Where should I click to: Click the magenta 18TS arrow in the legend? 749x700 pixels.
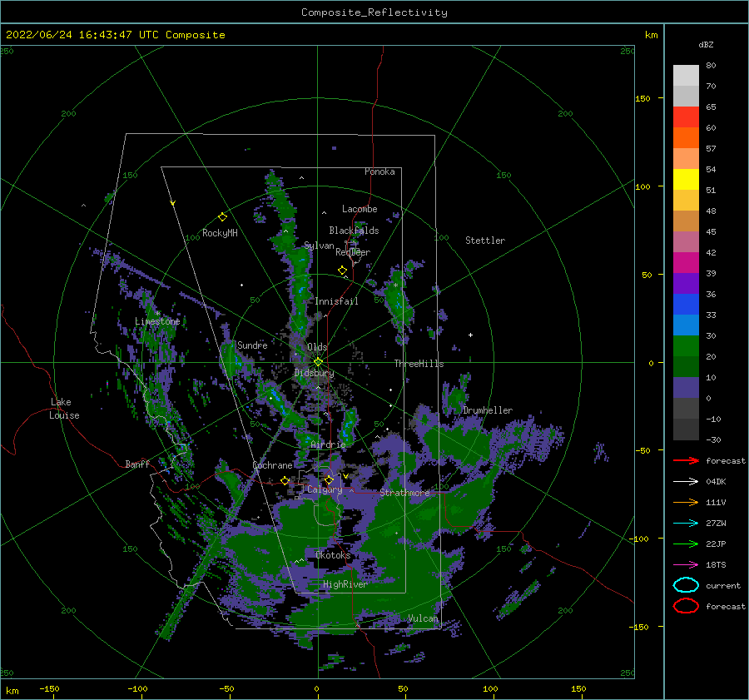tap(686, 565)
